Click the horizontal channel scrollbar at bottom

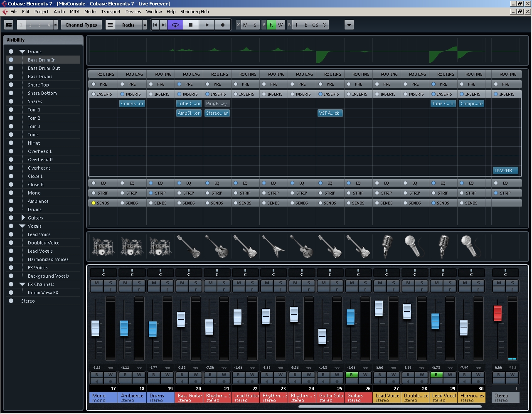coord(390,407)
